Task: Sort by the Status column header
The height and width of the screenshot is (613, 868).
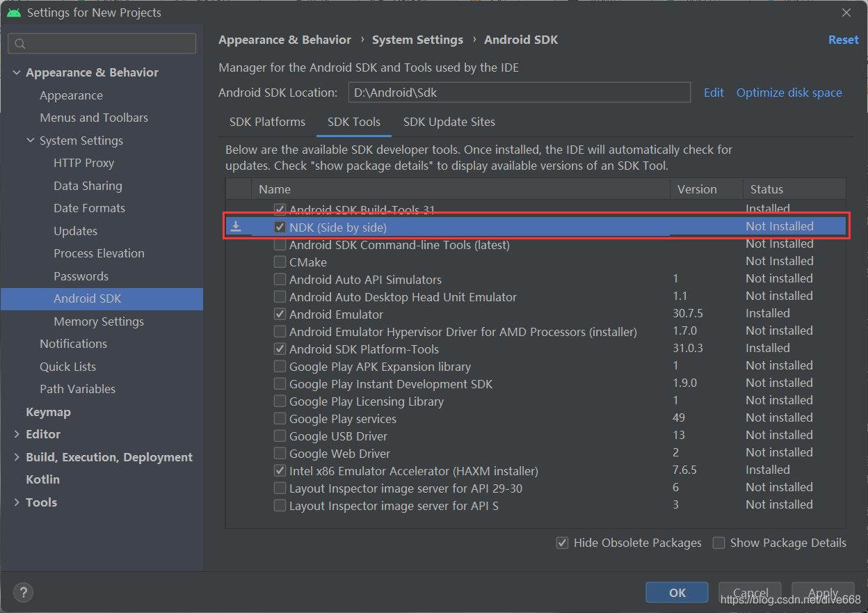Action: tap(794, 189)
